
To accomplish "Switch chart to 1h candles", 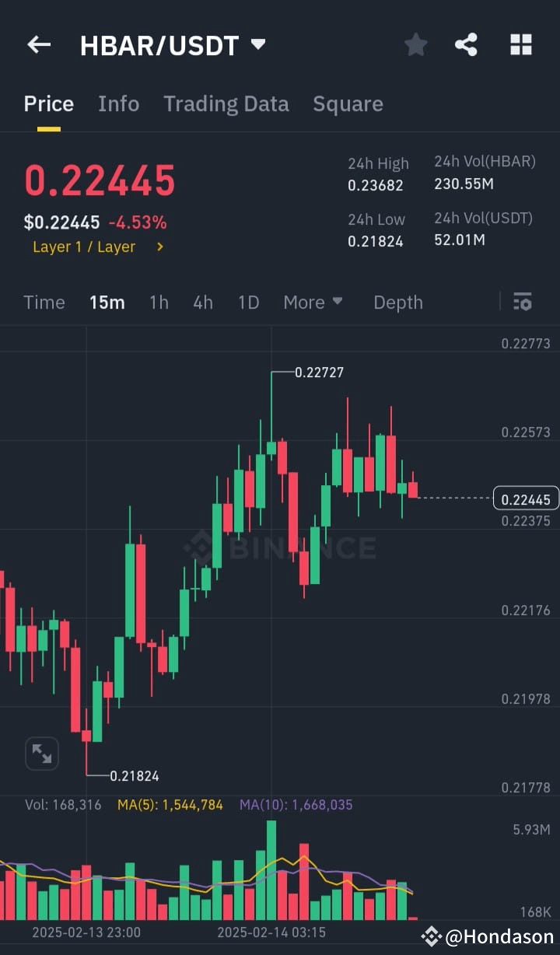I will (x=159, y=303).
